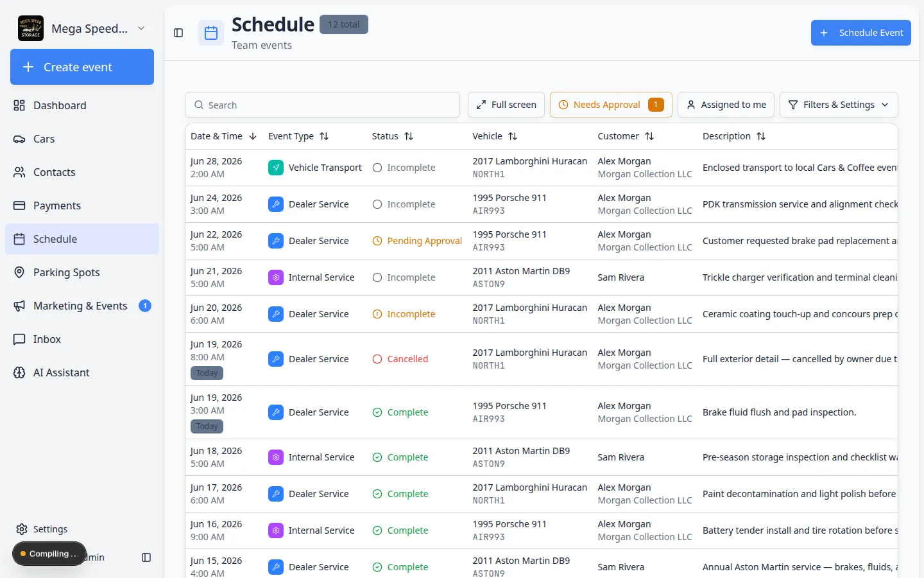
Task: Open the Inbox page
Action: coord(82,339)
